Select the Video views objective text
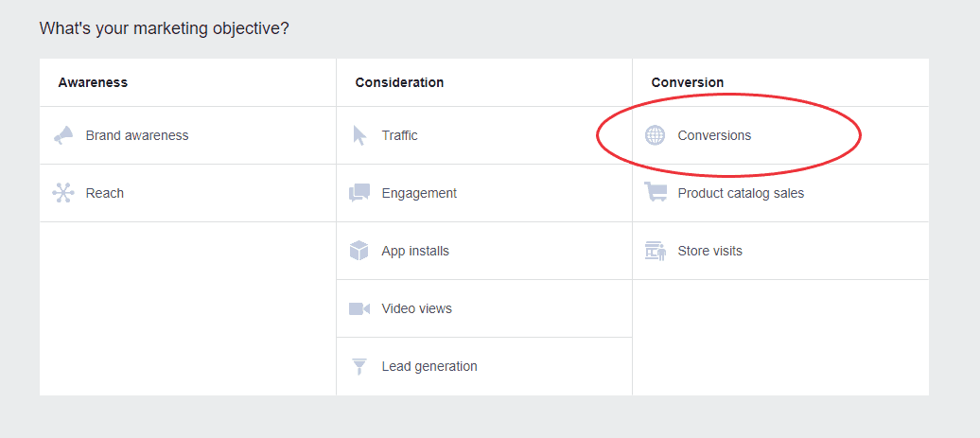980x438 pixels. click(x=417, y=308)
